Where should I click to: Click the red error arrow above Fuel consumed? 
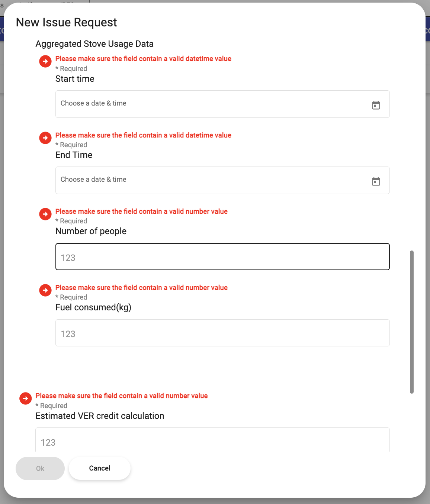click(x=45, y=290)
